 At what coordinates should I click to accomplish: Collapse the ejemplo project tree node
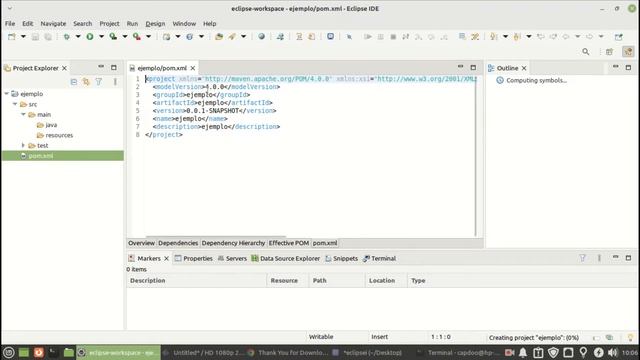coord(7,94)
